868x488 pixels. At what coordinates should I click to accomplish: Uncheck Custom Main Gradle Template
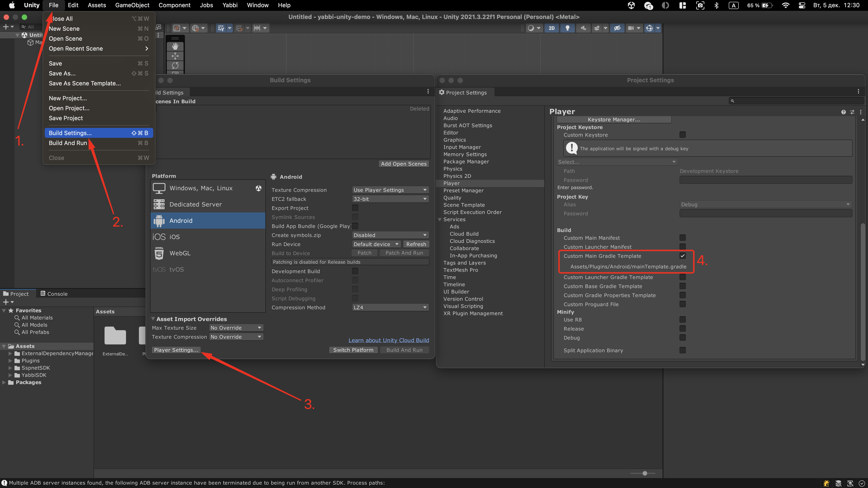click(x=682, y=256)
